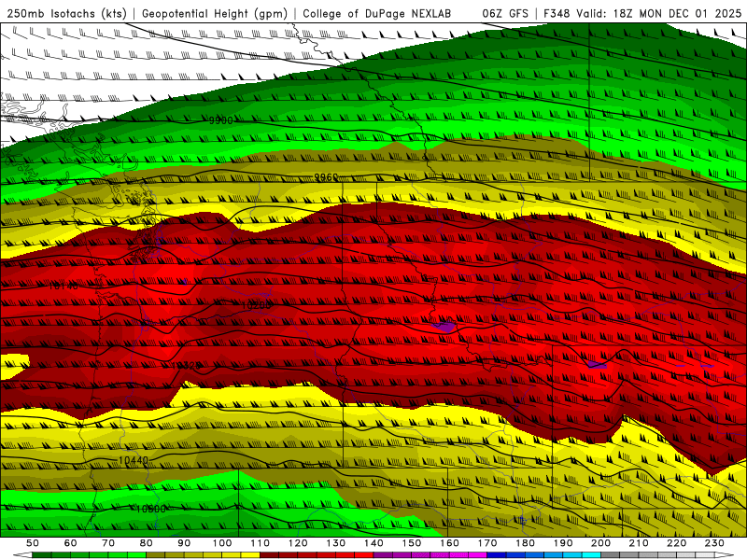This screenshot has height=560, width=747.
Task: Click the larger central purple jet maximum patch
Action: [444, 327]
